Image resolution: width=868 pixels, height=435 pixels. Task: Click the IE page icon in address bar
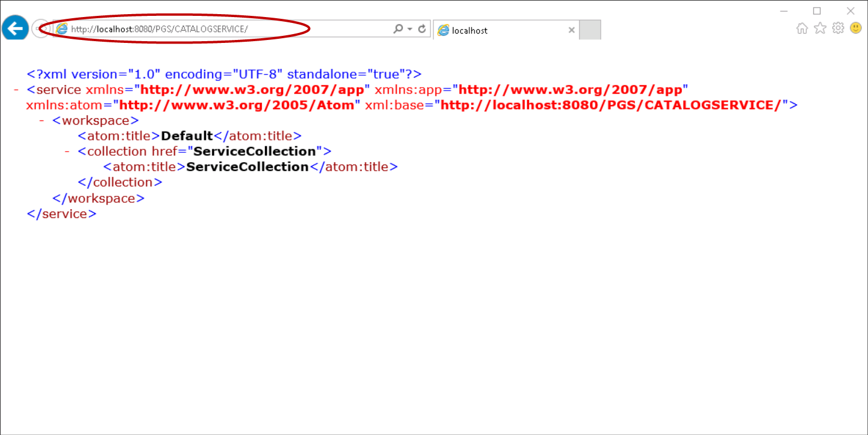62,29
